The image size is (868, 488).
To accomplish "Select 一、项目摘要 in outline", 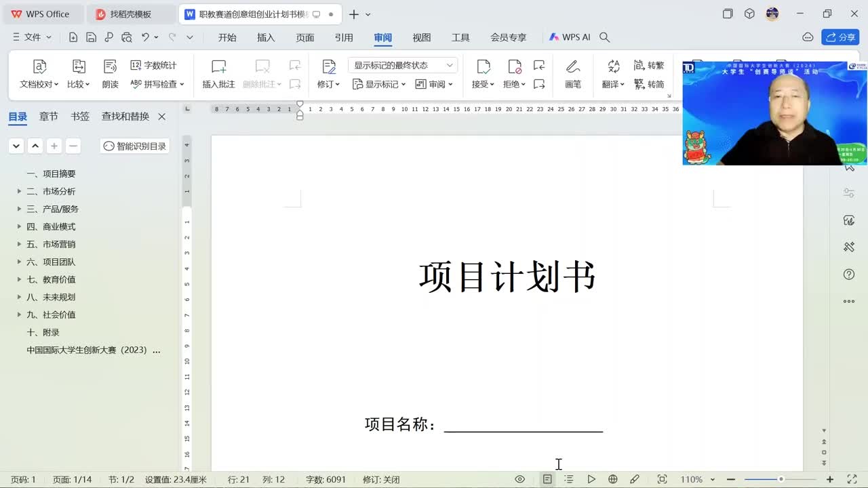I will coord(51,174).
